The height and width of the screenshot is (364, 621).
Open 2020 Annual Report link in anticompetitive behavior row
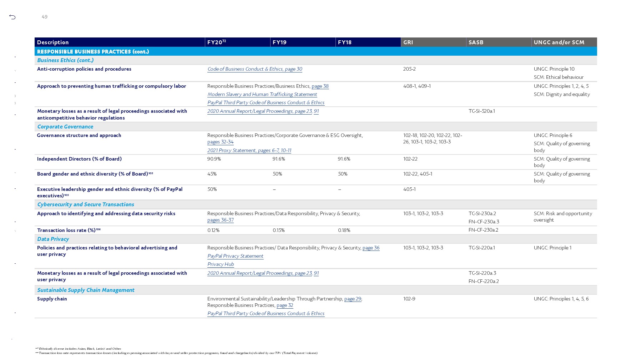pyautogui.click(x=259, y=111)
